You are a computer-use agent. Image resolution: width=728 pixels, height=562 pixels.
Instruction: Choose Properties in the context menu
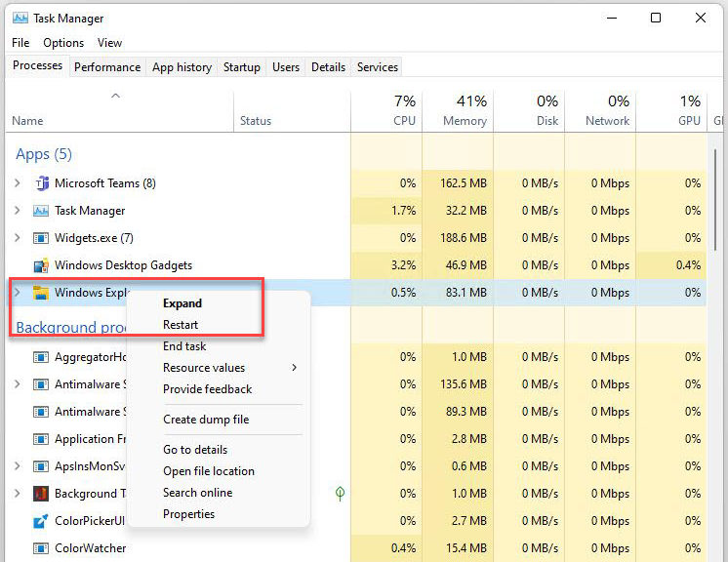[x=189, y=514]
